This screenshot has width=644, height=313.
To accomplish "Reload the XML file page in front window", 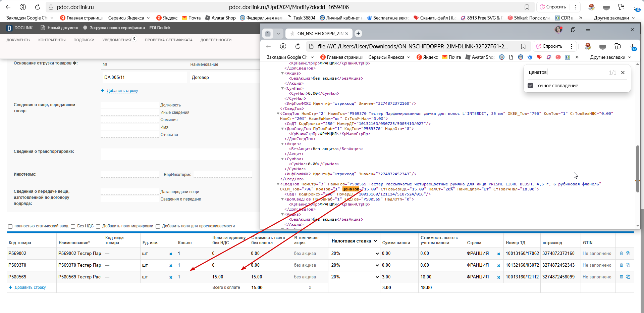I will tap(298, 46).
